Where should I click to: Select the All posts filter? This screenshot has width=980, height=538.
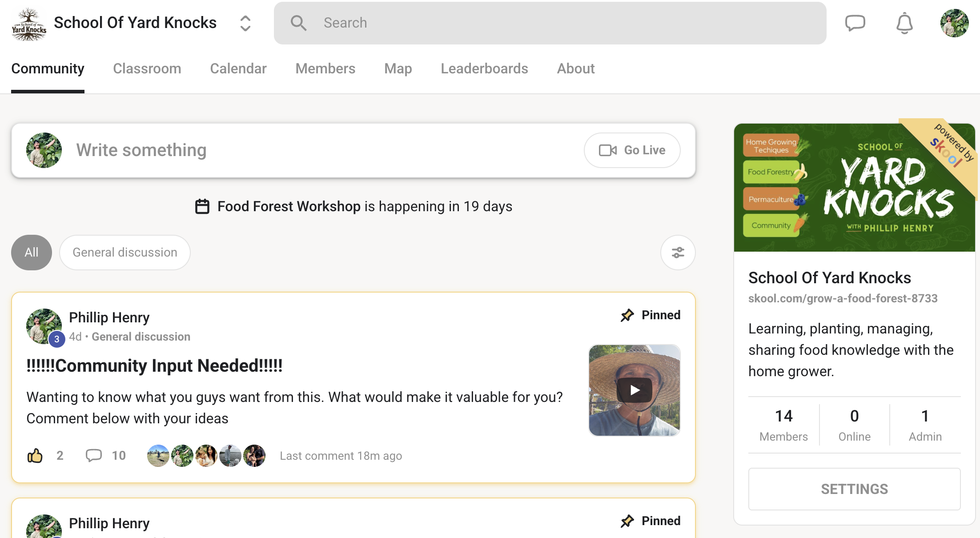click(x=31, y=252)
